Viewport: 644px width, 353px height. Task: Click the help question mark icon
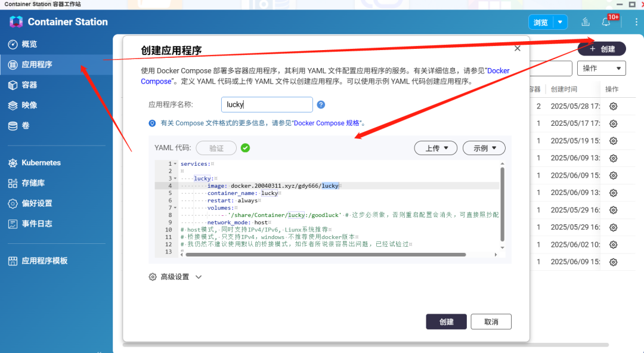pos(321,105)
